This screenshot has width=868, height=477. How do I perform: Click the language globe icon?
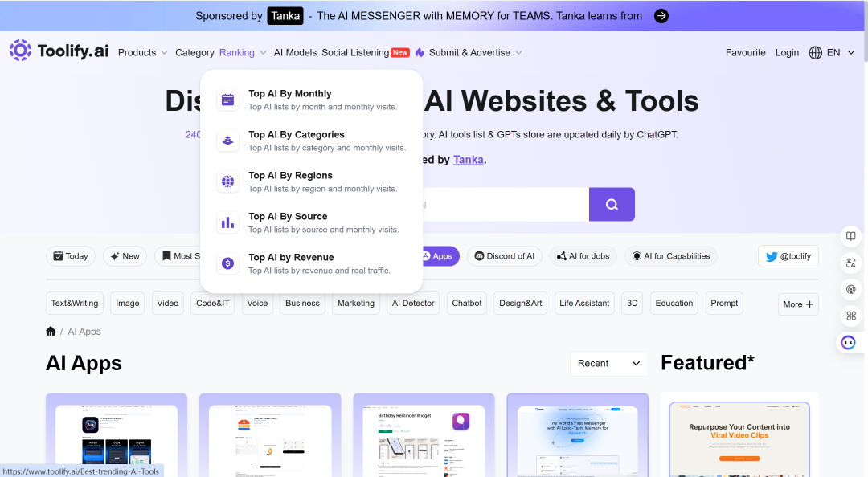pyautogui.click(x=816, y=52)
